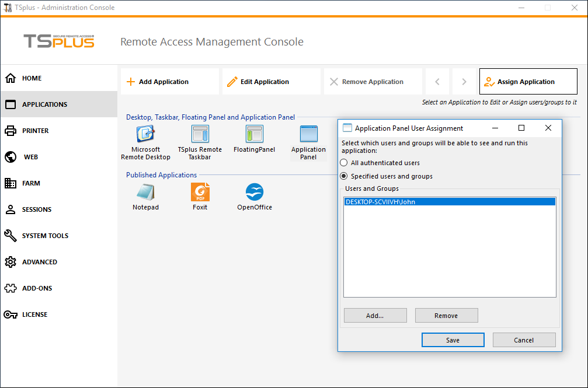This screenshot has height=388, width=588.
Task: Select the Notepad published application
Action: pos(145,192)
